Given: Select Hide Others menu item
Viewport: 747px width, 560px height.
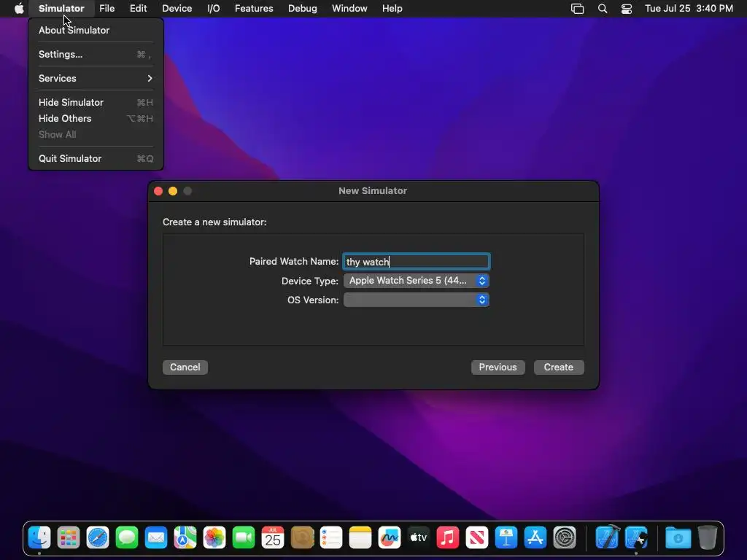Looking at the screenshot, I should point(96,119).
